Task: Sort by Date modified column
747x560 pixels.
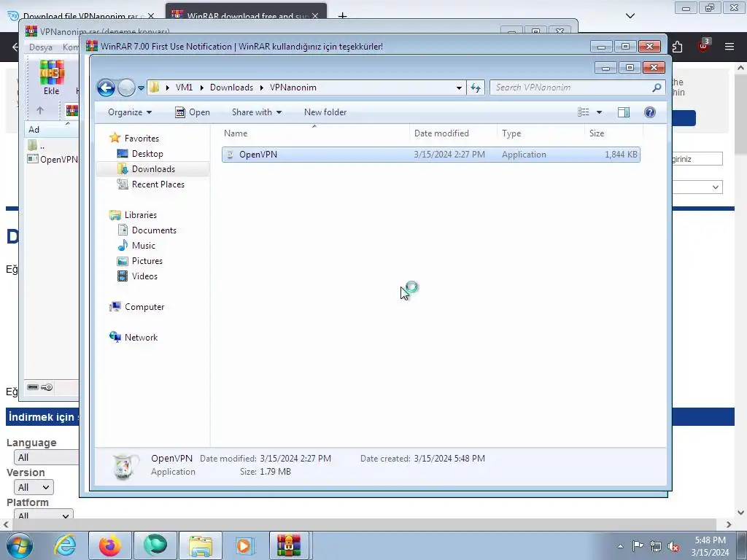Action: tap(453, 133)
